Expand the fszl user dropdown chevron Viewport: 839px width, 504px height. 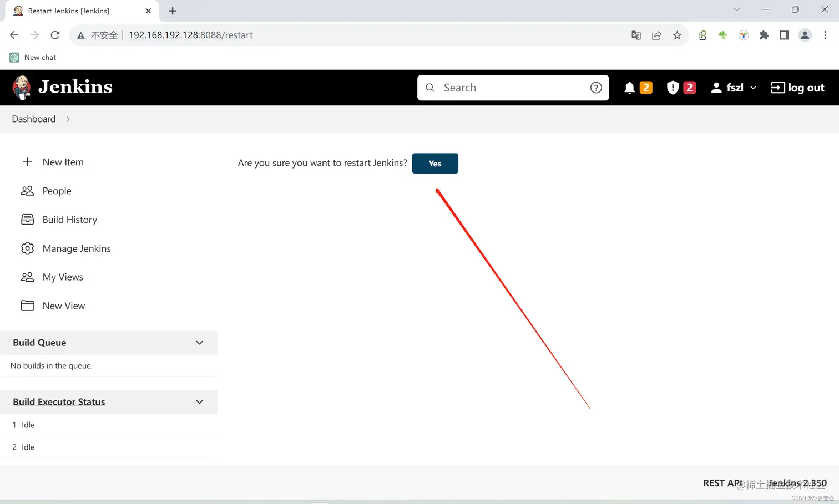(x=753, y=88)
